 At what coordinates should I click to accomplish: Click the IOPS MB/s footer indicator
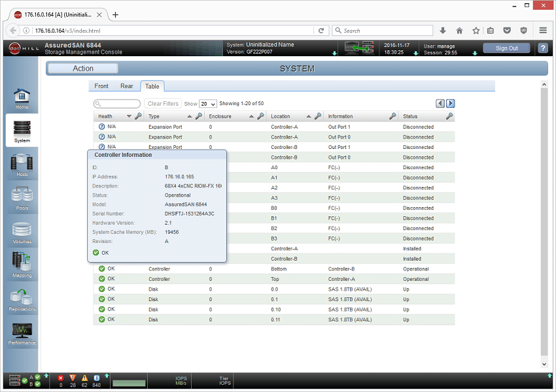[x=181, y=381]
